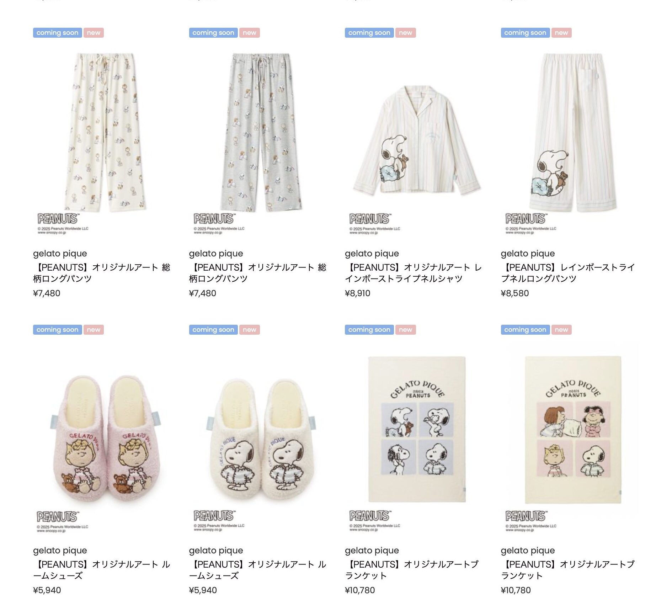Open the cream Peanuts print long pants image

pos(105,142)
